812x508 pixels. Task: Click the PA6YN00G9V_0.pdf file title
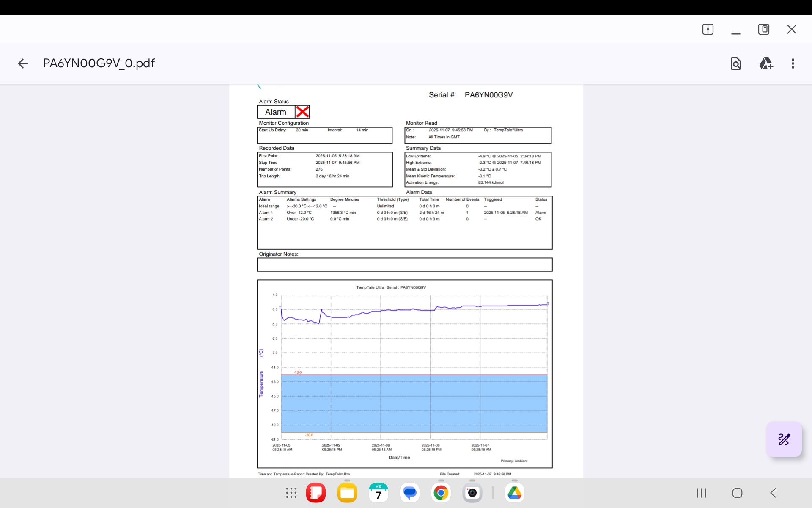pos(99,63)
